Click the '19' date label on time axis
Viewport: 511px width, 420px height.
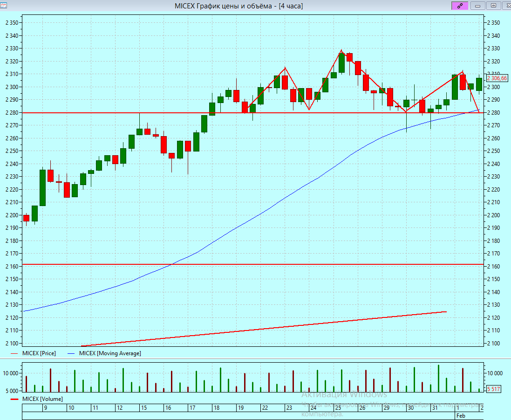241,407
